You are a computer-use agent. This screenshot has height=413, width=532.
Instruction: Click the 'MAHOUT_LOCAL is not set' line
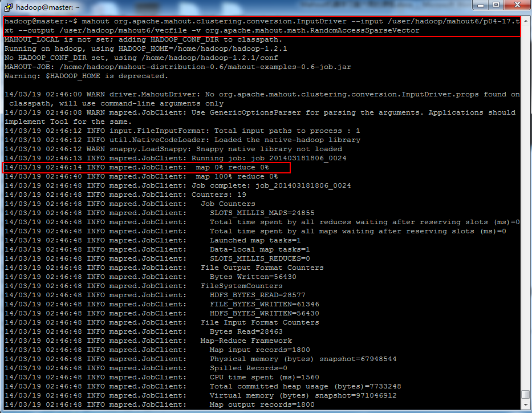click(143, 40)
